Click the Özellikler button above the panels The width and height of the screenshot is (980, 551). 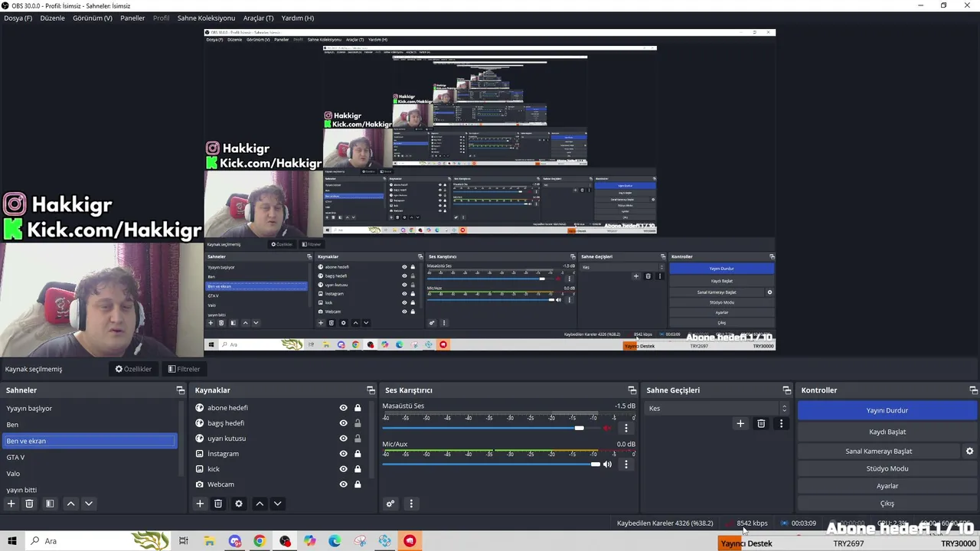point(133,369)
